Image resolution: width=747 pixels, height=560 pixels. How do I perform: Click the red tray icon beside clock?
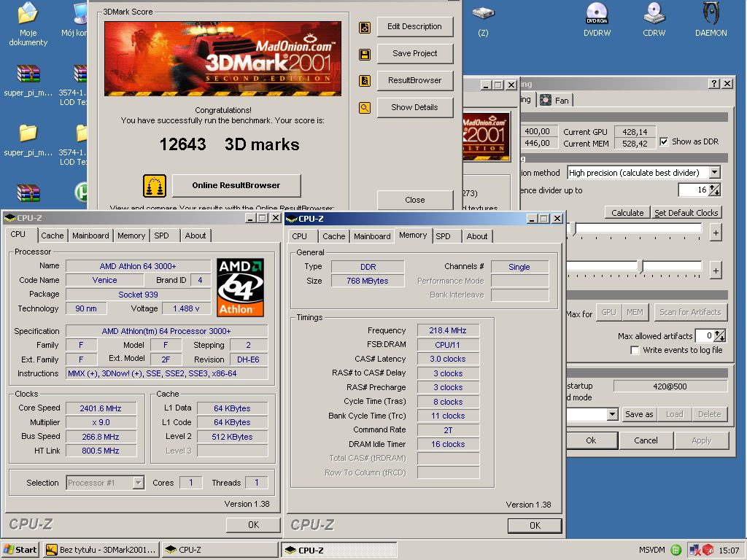708,550
